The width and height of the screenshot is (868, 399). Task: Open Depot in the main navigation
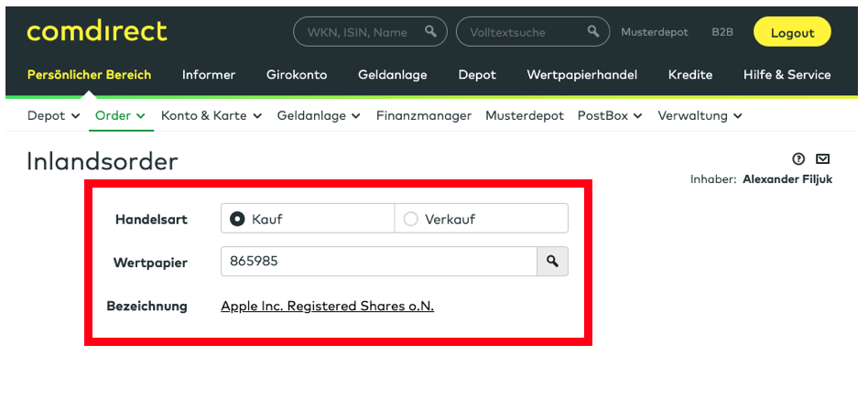[477, 75]
